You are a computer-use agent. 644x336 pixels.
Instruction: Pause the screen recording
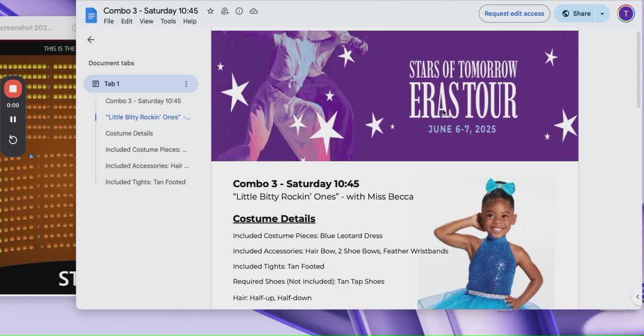click(x=13, y=119)
